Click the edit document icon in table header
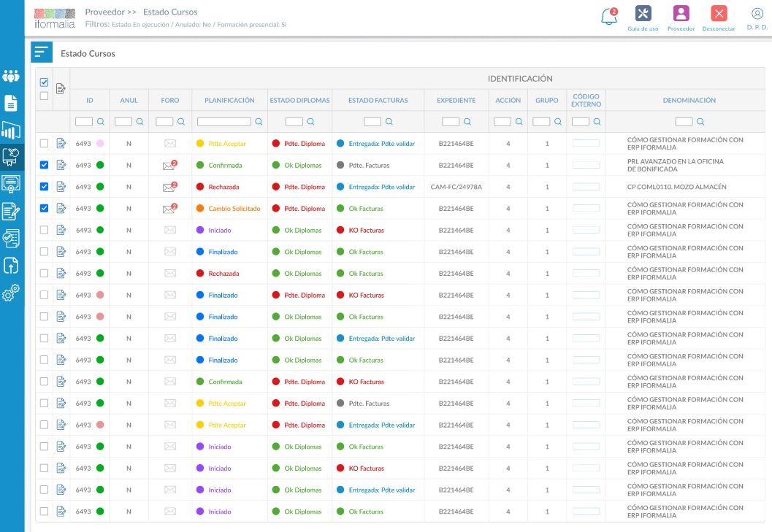772x532 pixels. click(61, 88)
